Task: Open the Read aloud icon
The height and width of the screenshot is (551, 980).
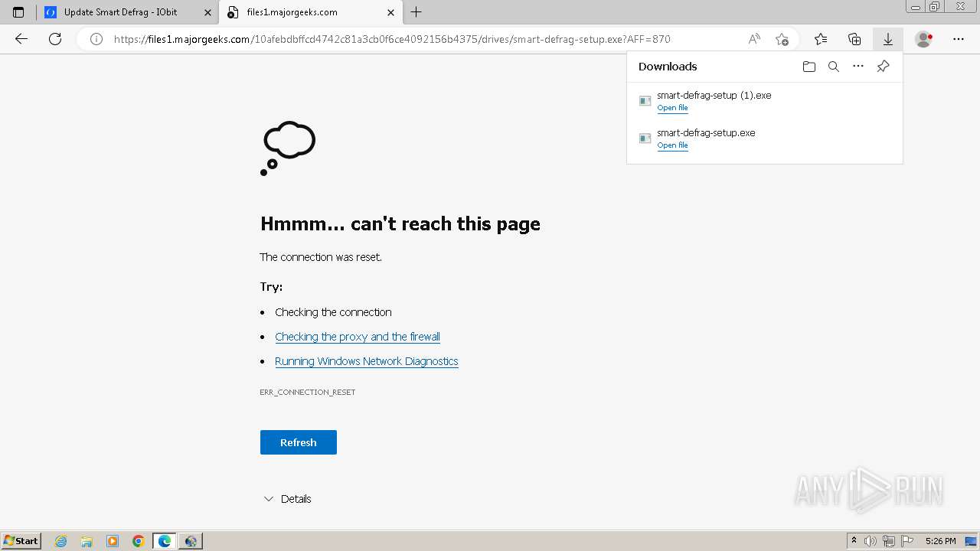Action: click(x=754, y=39)
